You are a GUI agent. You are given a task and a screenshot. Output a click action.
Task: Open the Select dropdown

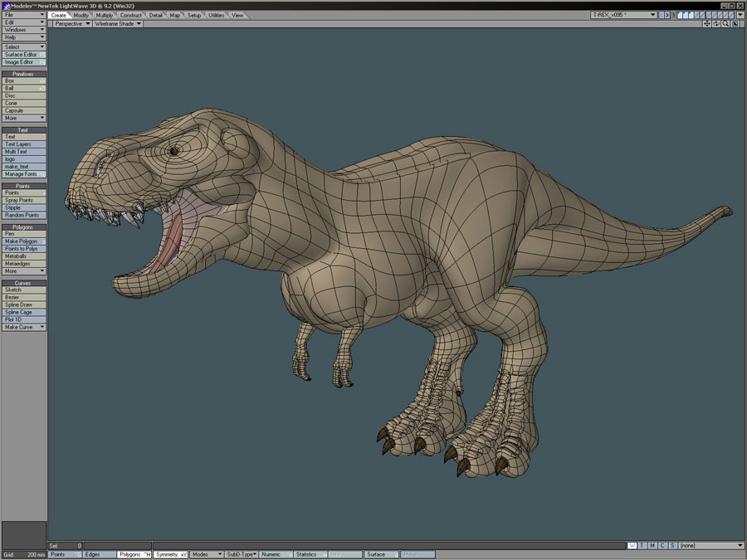[24, 47]
